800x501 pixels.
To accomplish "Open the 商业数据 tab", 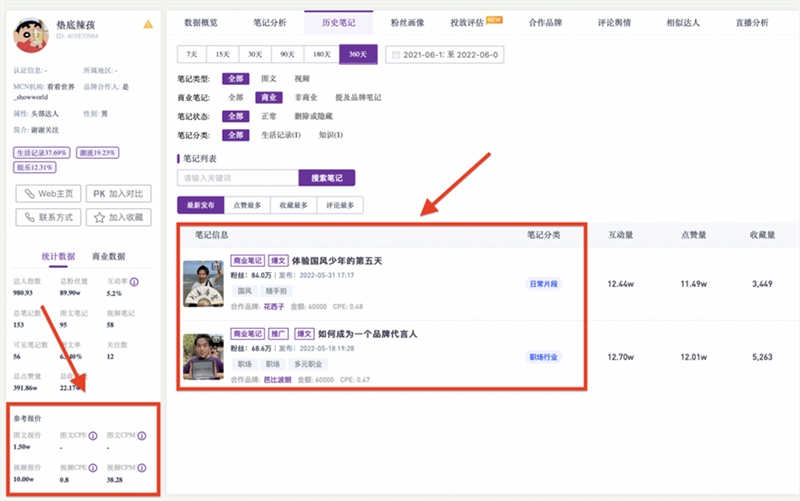I will pos(108,256).
